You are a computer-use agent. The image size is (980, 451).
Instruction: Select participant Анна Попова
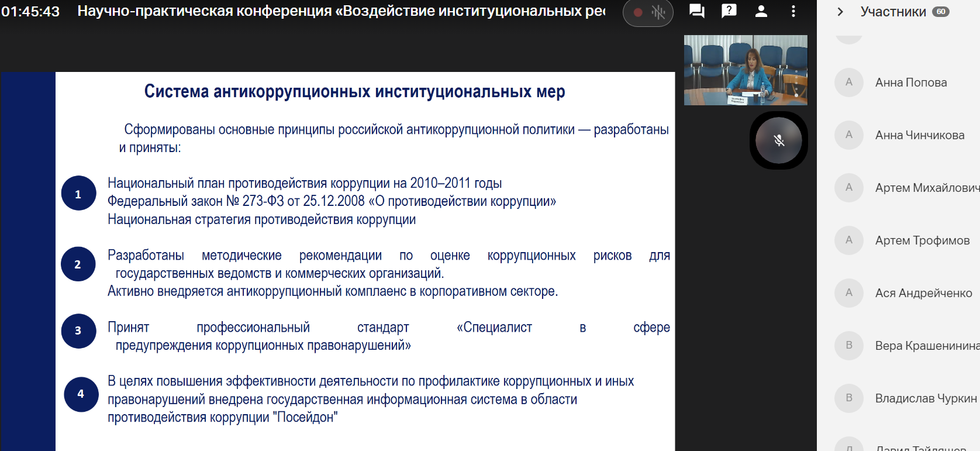point(910,82)
